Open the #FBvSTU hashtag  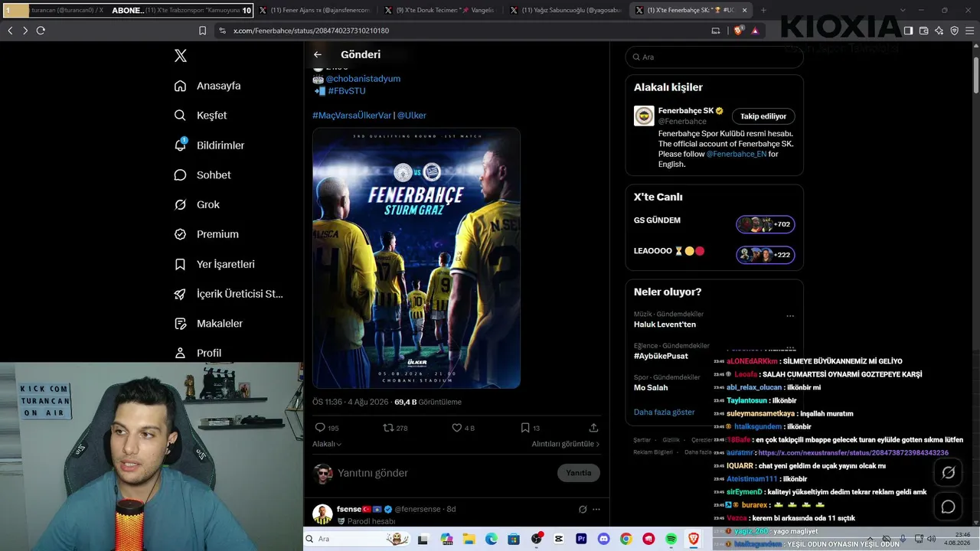pos(347,91)
